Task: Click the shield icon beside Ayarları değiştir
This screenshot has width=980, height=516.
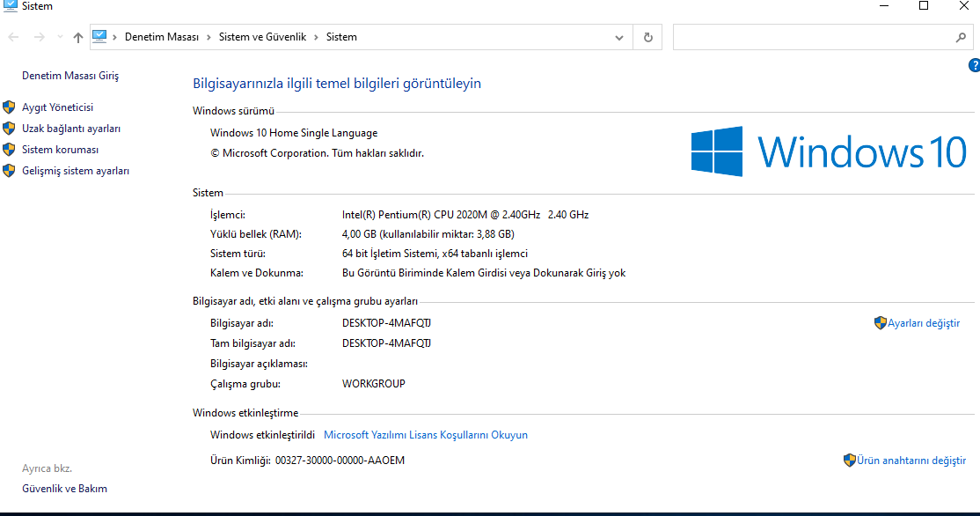Action: click(x=880, y=323)
